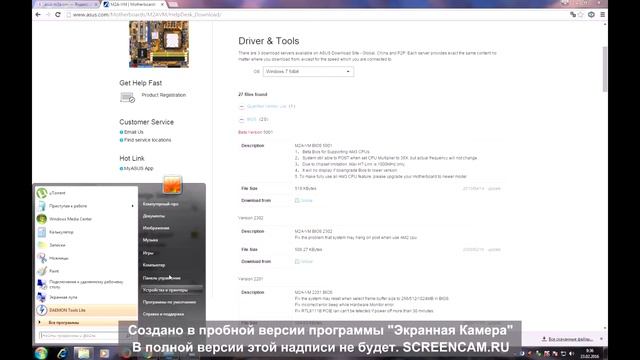
Task: Open Windows Media Center in Start menu
Action: tap(86, 219)
